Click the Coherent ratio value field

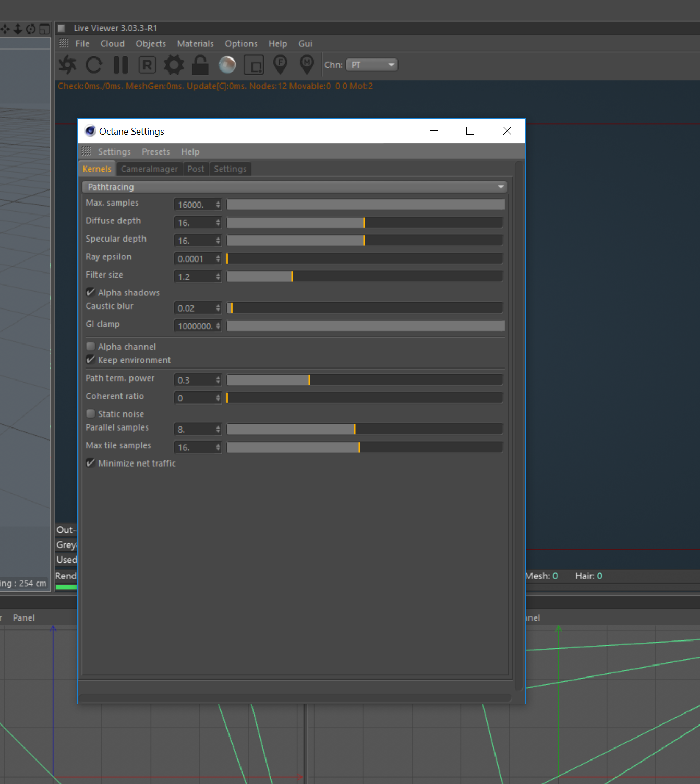click(194, 398)
